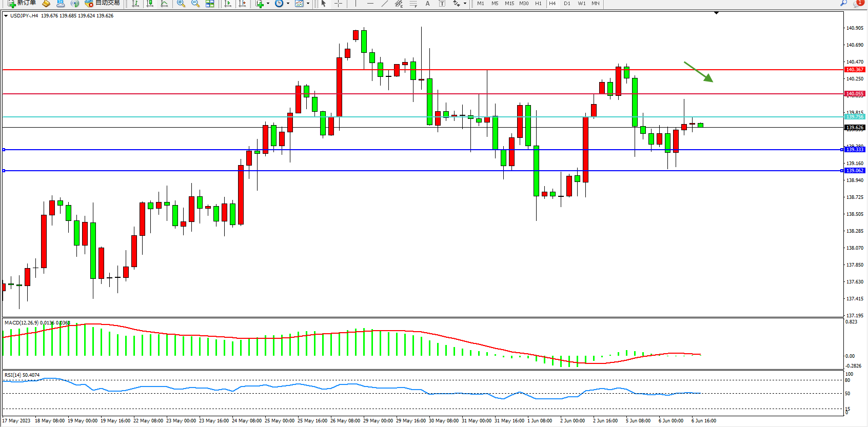Click the W1 timeframe button
This screenshot has height=427, width=868.
coord(582,4)
